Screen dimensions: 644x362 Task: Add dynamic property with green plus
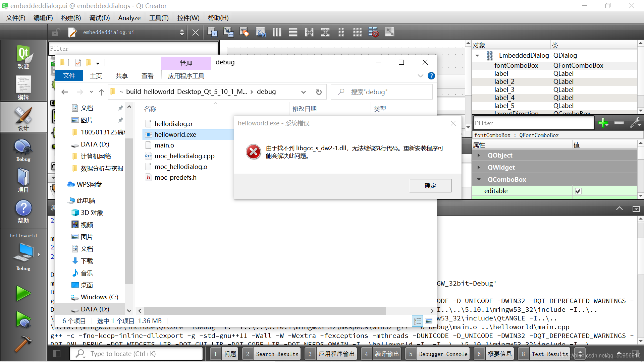[603, 123]
